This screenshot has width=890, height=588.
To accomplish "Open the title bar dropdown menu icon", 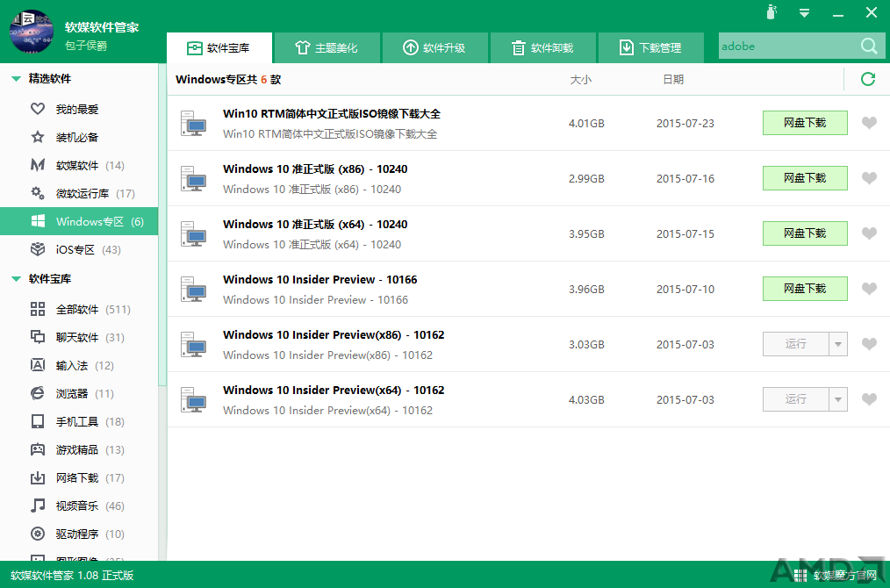I will 804,13.
